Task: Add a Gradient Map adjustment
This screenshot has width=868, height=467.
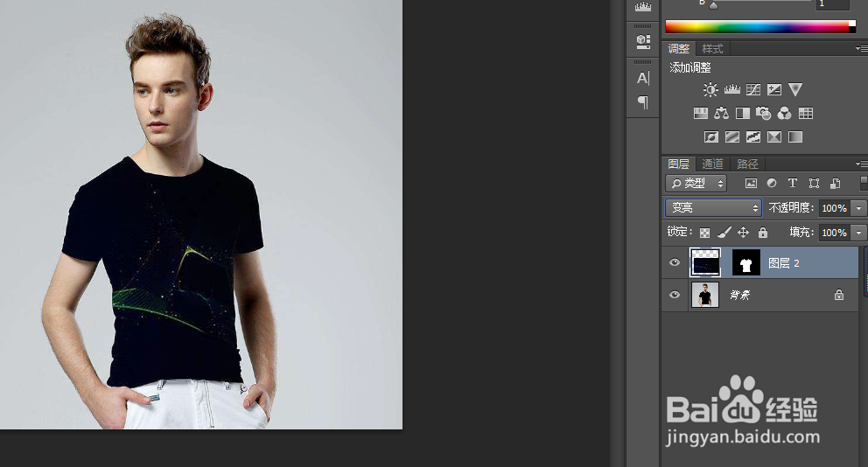Action: (x=794, y=136)
